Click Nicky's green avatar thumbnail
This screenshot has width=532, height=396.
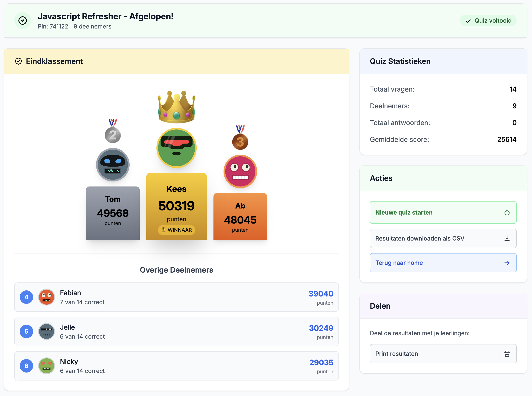47,366
